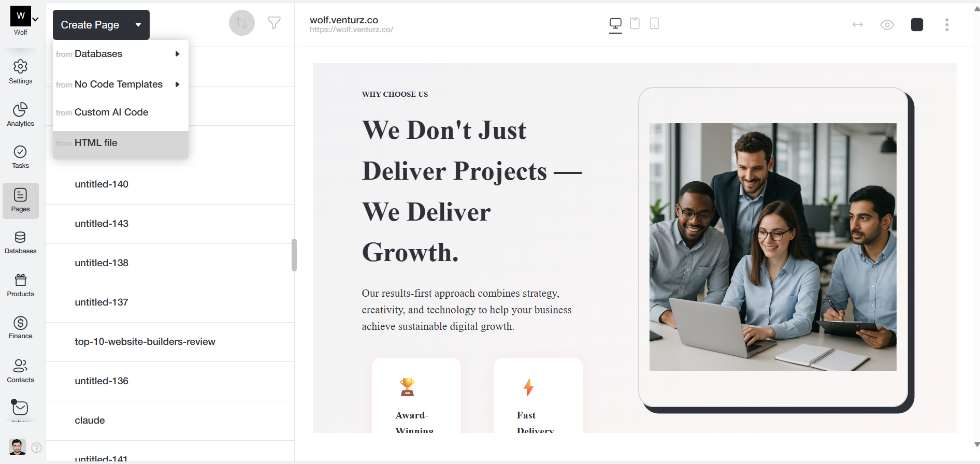Open Finance dollar icon
This screenshot has width=980, height=464.
pos(20,328)
